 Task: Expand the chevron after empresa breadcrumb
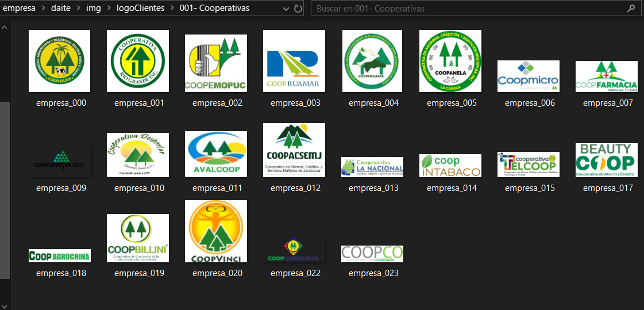pos(44,8)
